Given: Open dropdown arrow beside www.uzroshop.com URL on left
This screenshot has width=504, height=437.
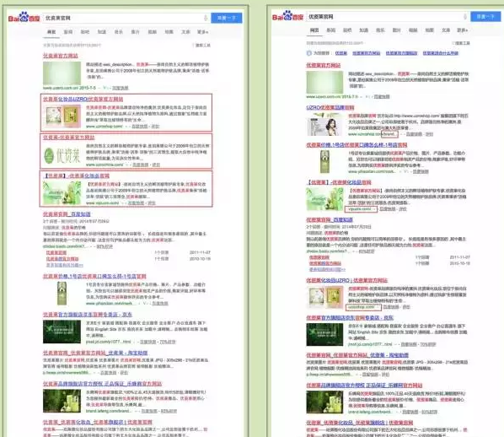Looking at the screenshot, I should tap(126, 127).
